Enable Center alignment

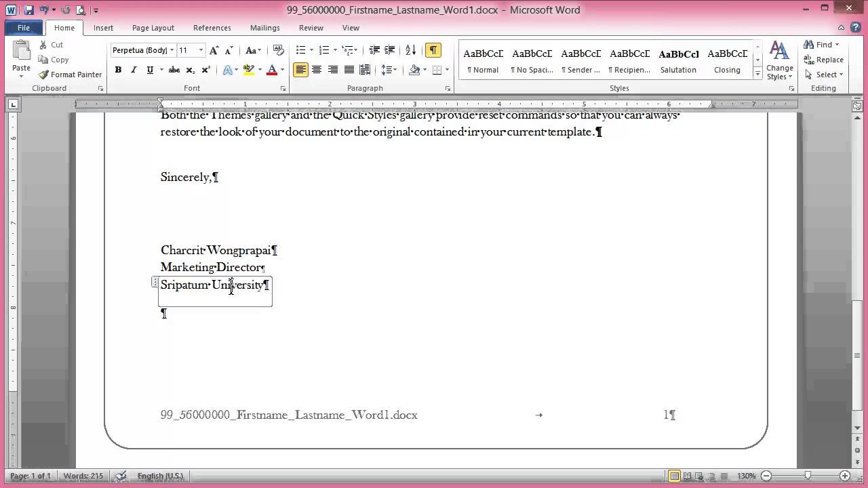[317, 70]
